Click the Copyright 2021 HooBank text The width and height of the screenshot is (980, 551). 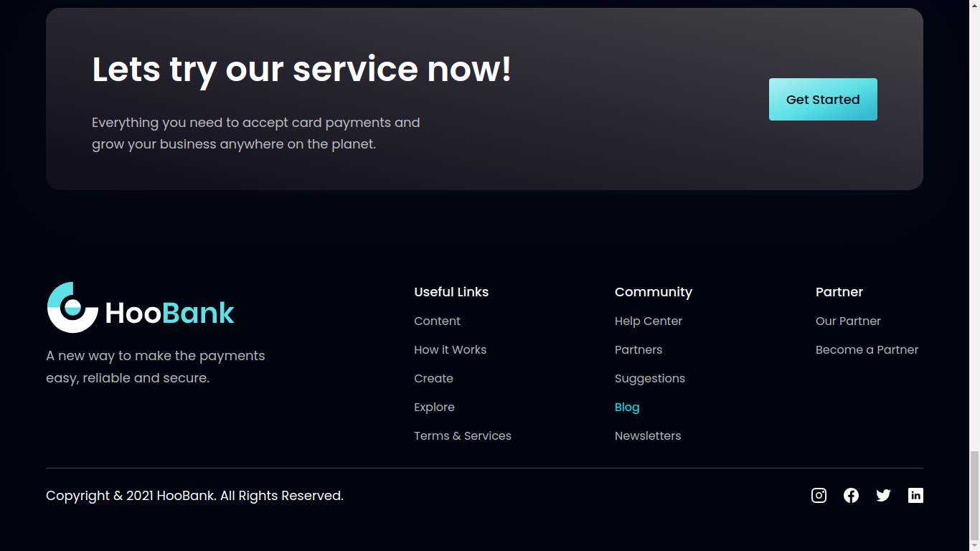click(194, 495)
